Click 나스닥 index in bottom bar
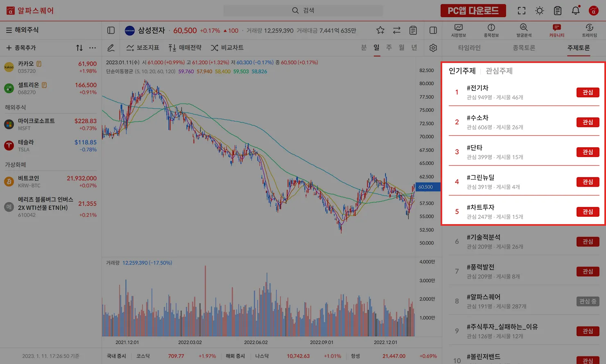 point(262,356)
